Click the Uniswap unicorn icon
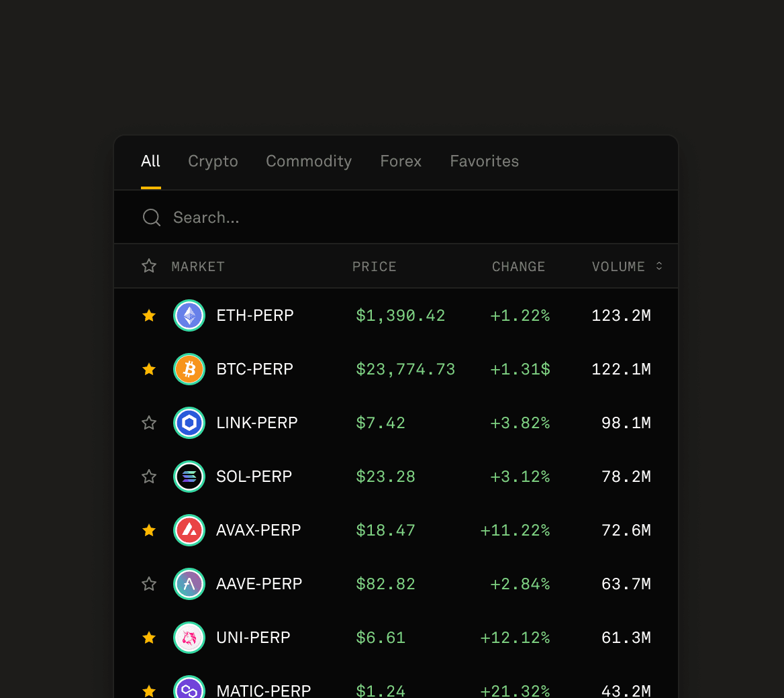The image size is (784, 698). (x=189, y=638)
